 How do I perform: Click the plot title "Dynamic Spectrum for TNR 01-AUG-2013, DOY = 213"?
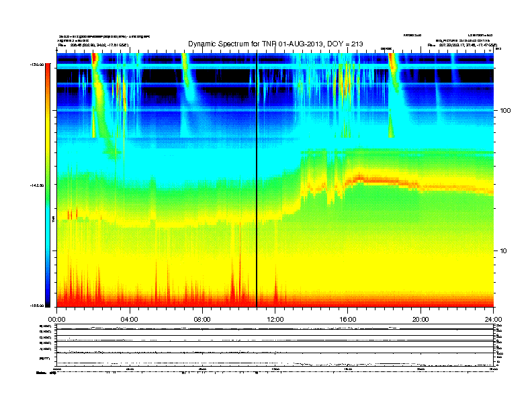(275, 44)
